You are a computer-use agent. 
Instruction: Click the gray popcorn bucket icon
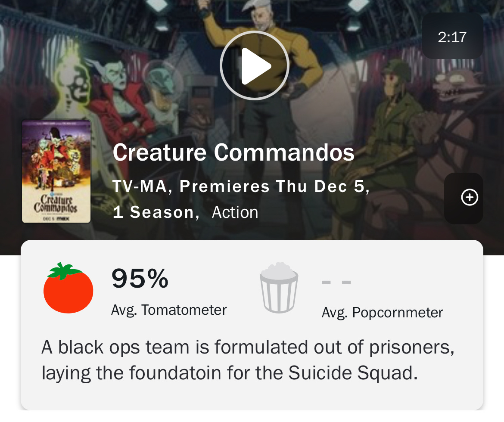tap(279, 288)
